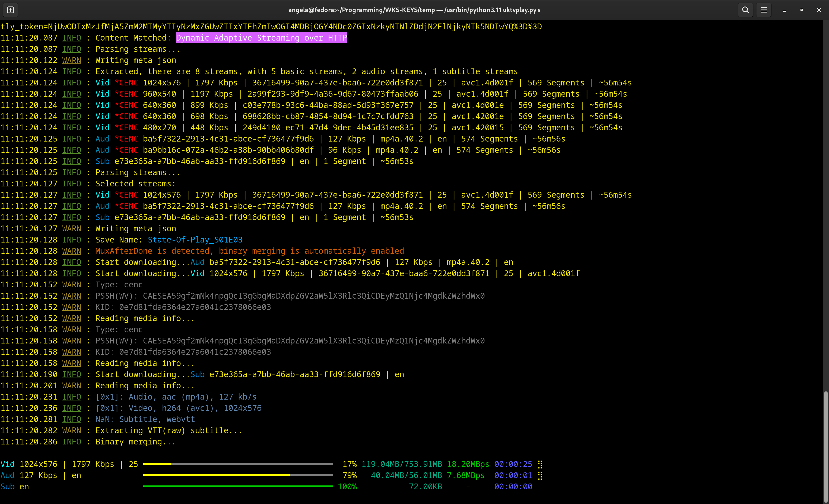Click the spinner next to audio progress
This screenshot has height=504, width=829.
(x=540, y=476)
